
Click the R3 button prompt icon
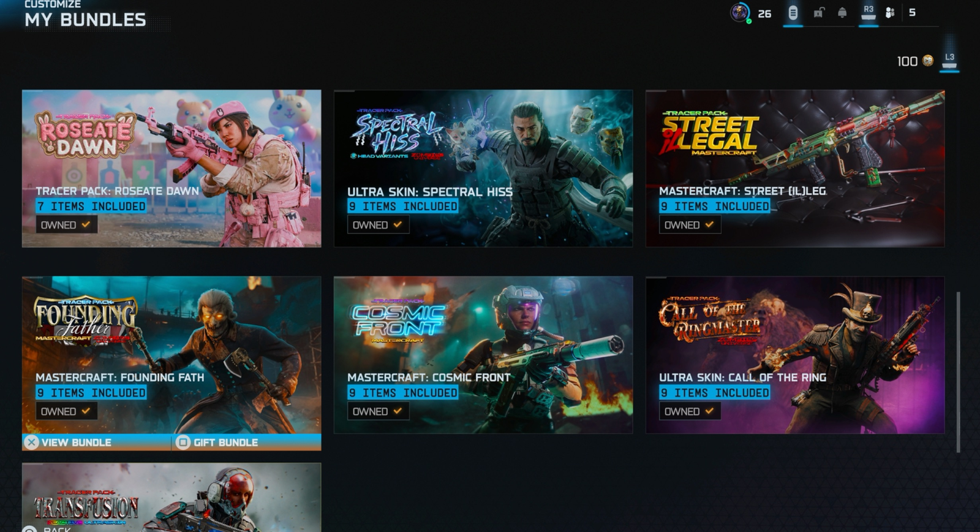(869, 12)
